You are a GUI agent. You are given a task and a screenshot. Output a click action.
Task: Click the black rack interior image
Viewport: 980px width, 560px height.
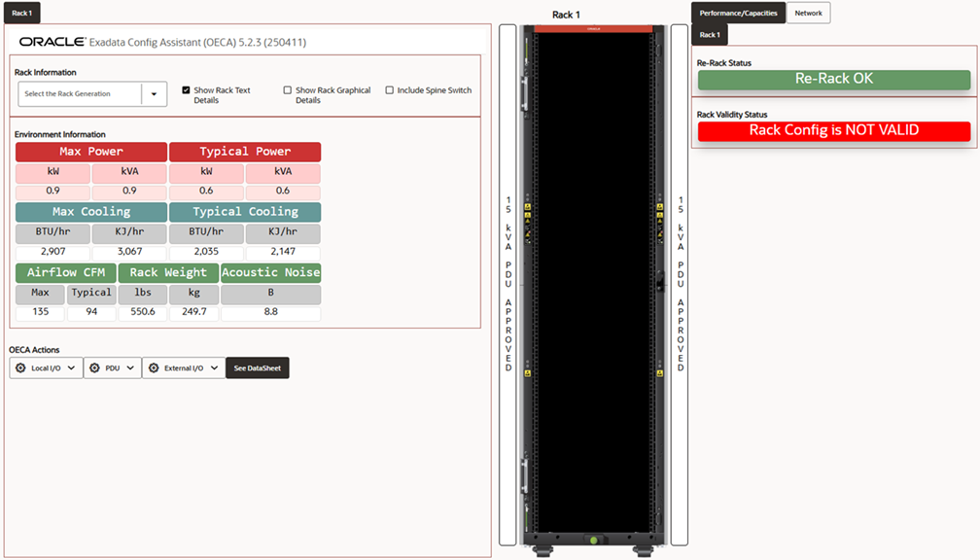click(x=593, y=281)
